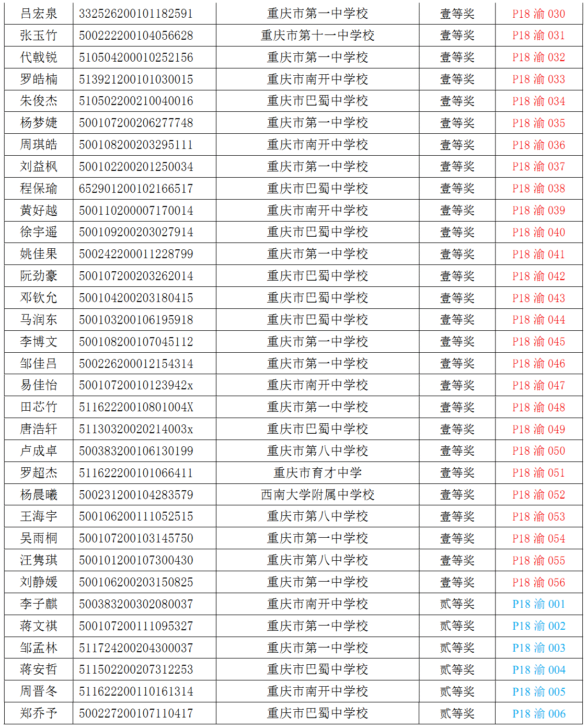Select the name 邹佳吕
Screen dimensions: 586x728
click(39, 364)
